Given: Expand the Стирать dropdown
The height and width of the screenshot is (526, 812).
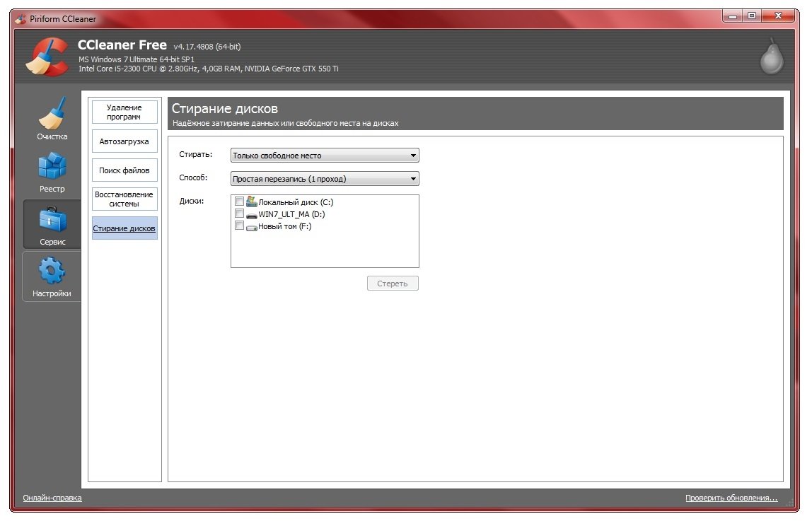Looking at the screenshot, I should [325, 156].
